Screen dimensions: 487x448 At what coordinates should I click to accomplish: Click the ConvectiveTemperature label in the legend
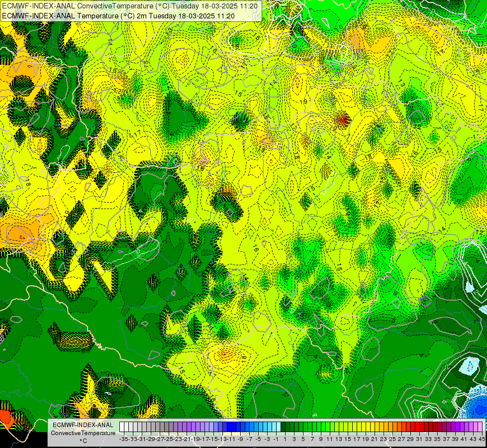83,433
